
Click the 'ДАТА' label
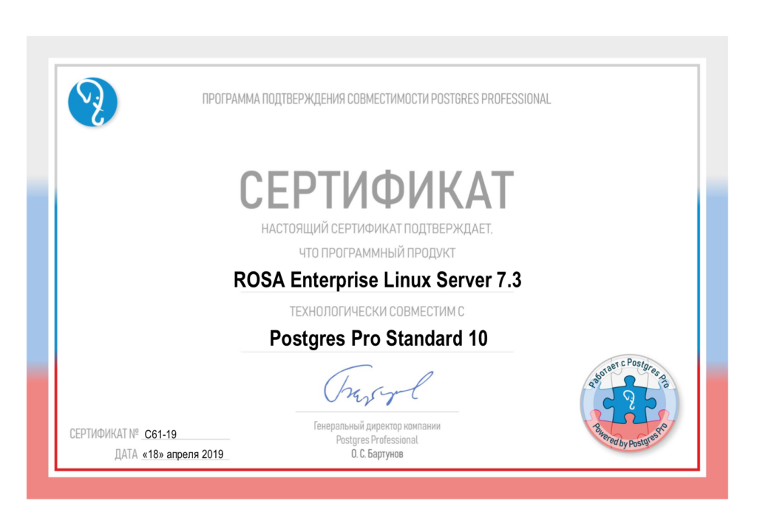126,454
